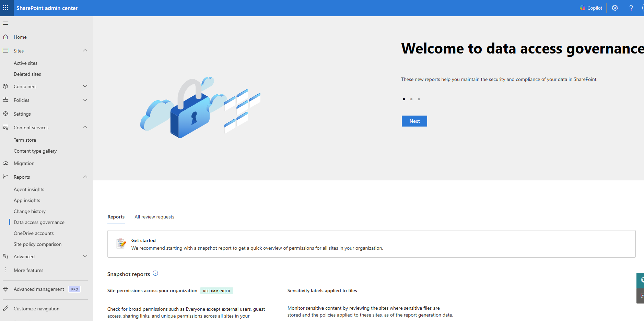Collapse the Reports section
Viewport: 644px width, 321px height.
pos(85,177)
